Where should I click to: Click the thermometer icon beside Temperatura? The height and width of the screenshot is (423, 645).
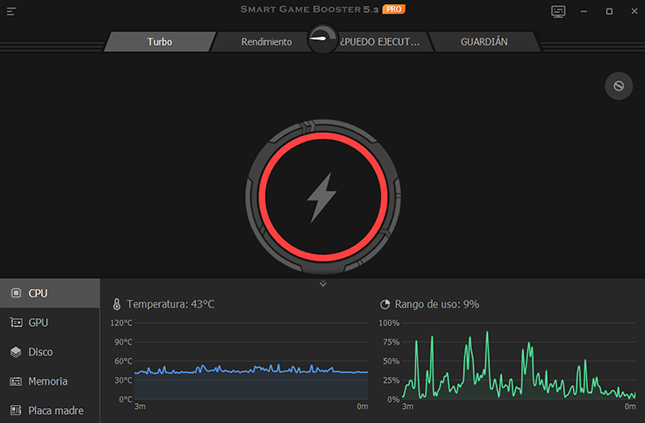click(117, 304)
